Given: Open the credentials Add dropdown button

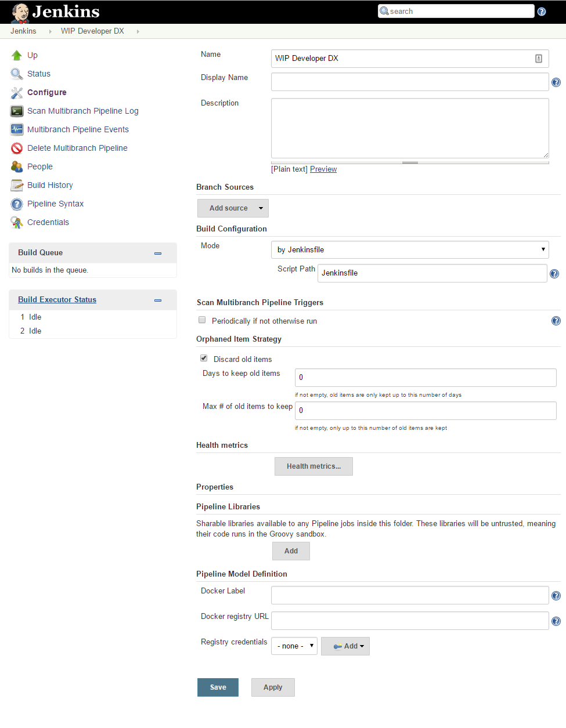Looking at the screenshot, I should (x=345, y=646).
